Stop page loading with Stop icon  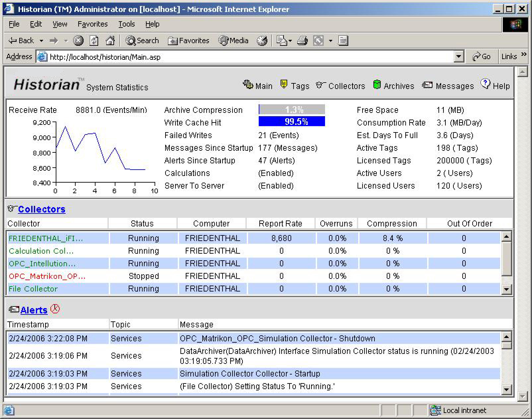[x=78, y=41]
